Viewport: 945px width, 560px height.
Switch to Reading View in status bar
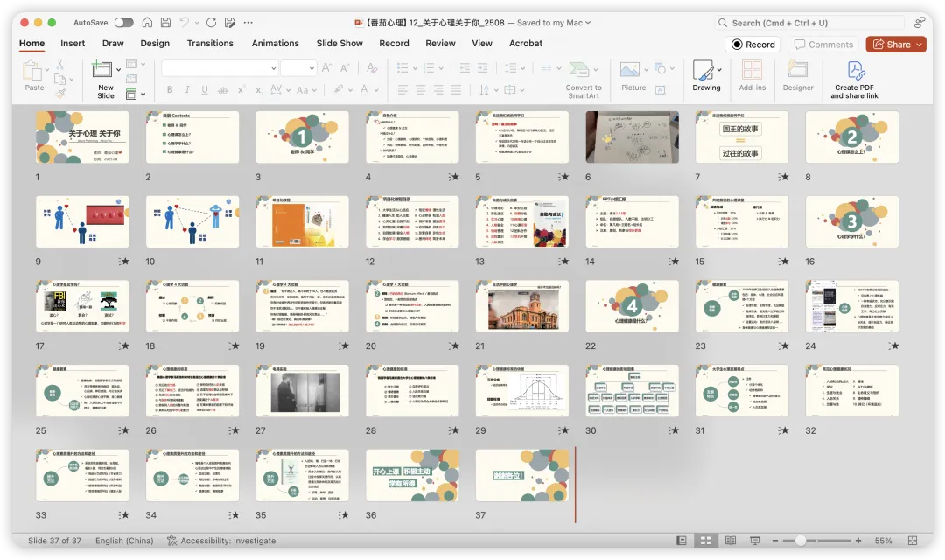click(x=731, y=541)
